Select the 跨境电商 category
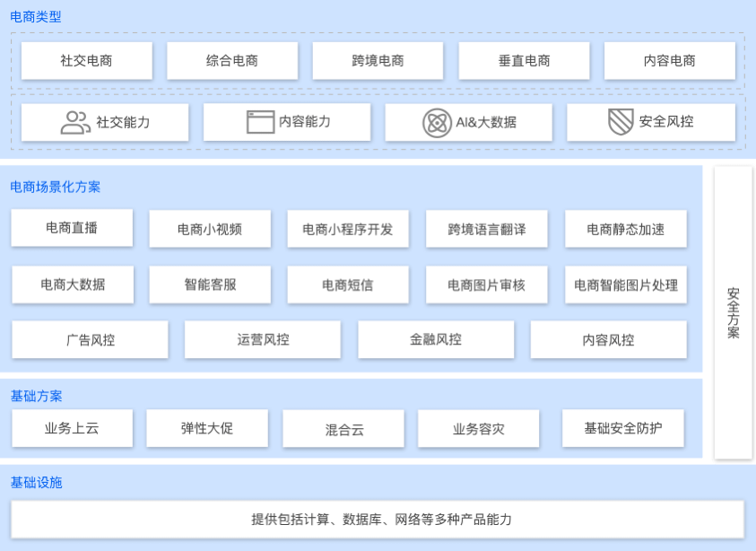This screenshot has height=551, width=756. (378, 61)
